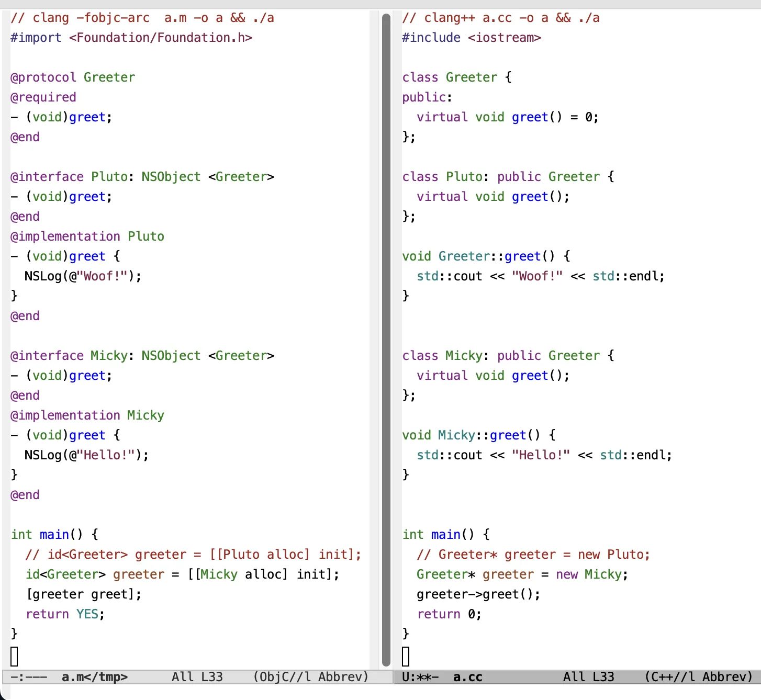Click the a.cc buffer name in mode line
This screenshot has width=761, height=700.
click(x=468, y=677)
